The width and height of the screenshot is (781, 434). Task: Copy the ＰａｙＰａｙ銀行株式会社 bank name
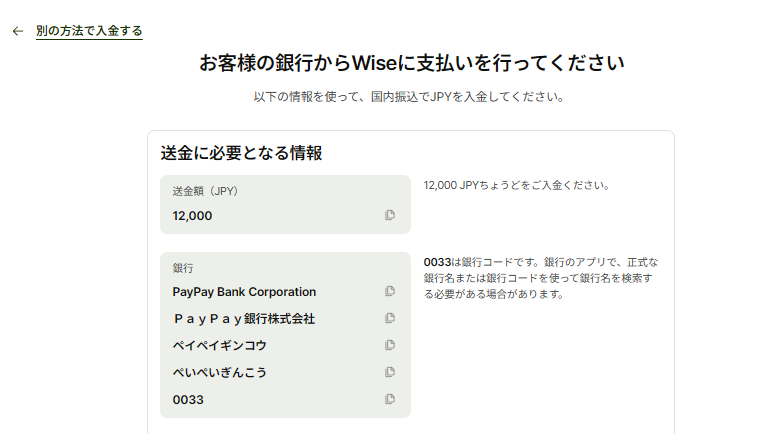390,318
